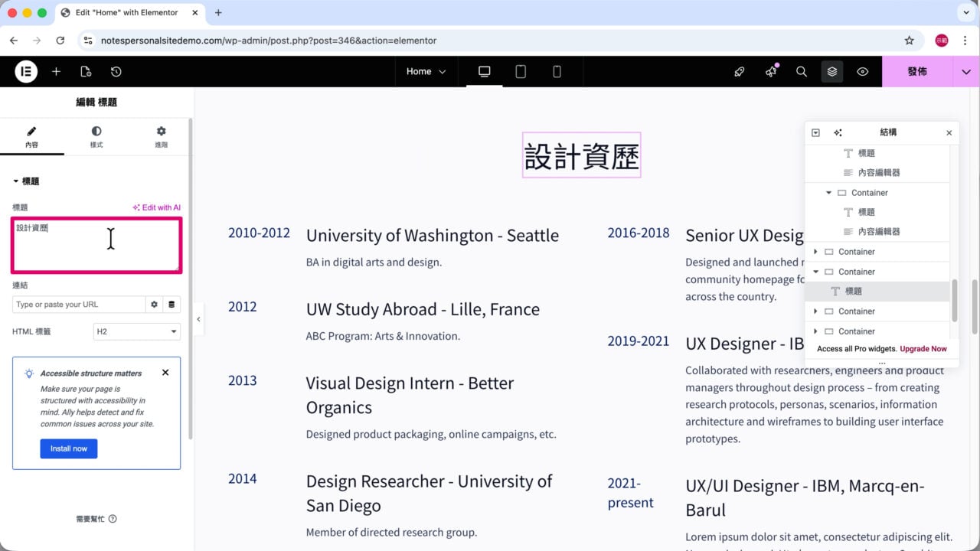980x551 pixels.
Task: Expand the Container below second 內容編輯器
Action: 815,252
